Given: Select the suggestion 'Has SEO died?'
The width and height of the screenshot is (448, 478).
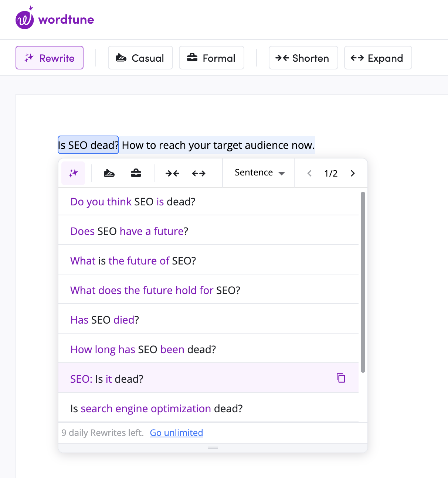Looking at the screenshot, I should [x=104, y=320].
